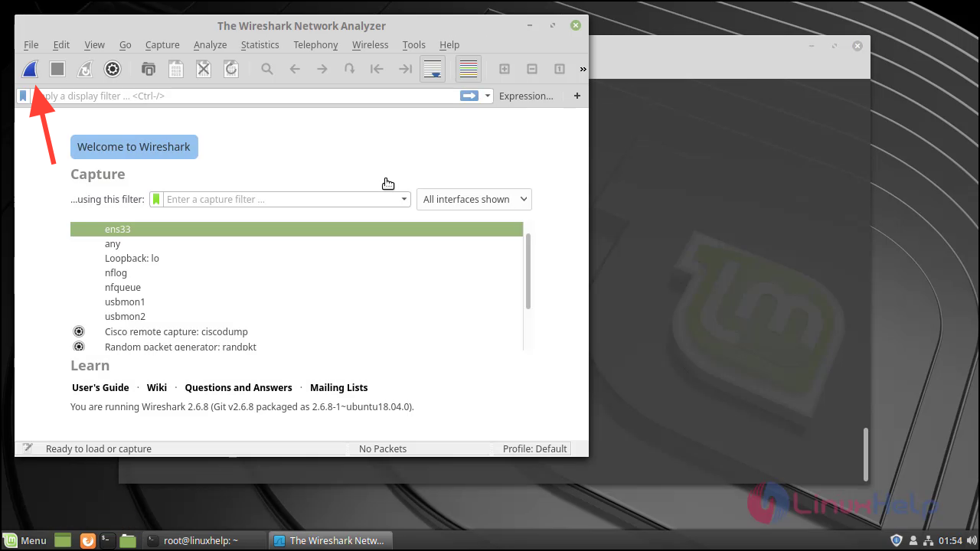Open the Mint Menu in the taskbar

[x=25, y=540]
